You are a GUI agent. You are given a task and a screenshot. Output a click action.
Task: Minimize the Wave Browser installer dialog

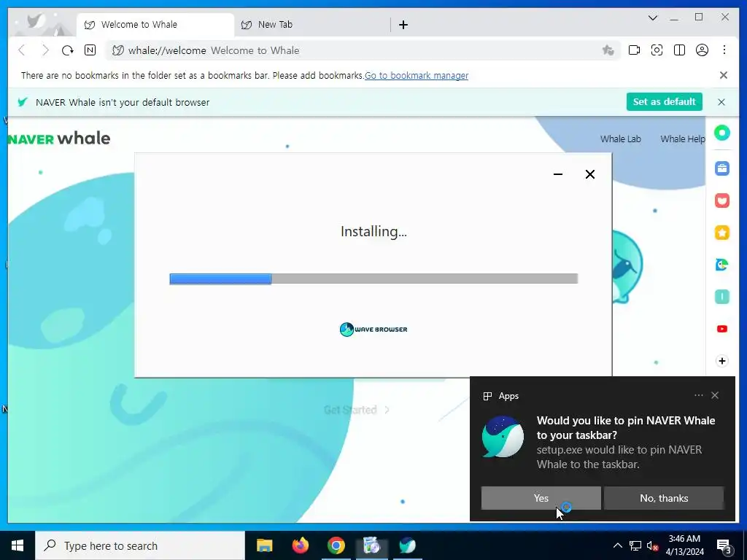558,174
